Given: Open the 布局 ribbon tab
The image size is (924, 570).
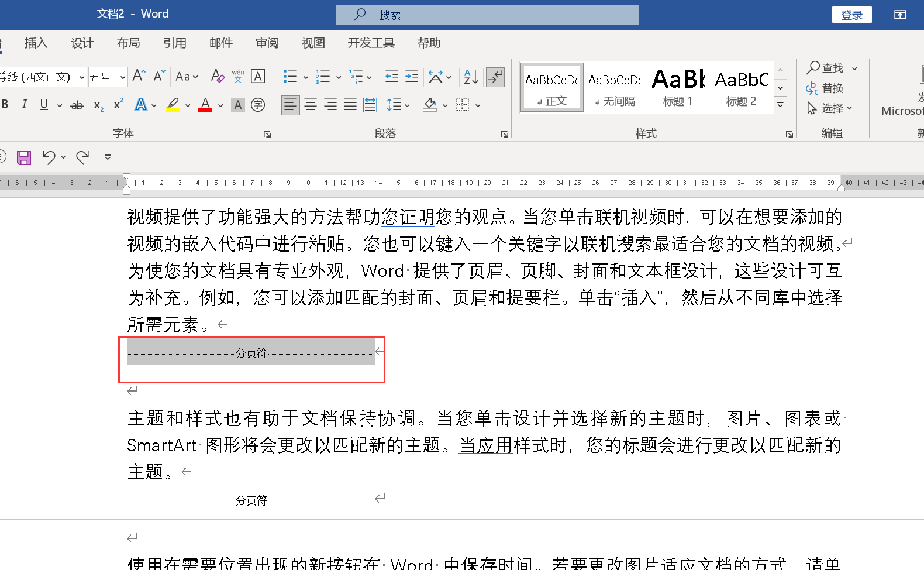Looking at the screenshot, I should (128, 43).
